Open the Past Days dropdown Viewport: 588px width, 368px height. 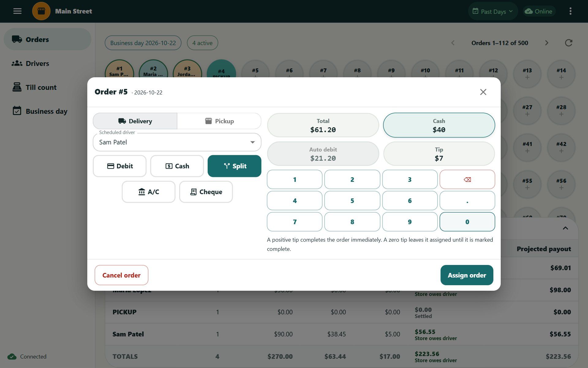coord(493,11)
